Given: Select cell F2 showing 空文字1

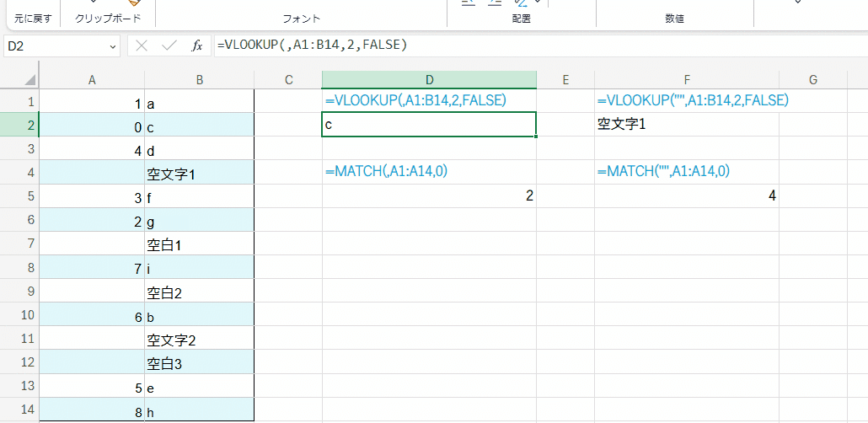Looking at the screenshot, I should pos(687,125).
